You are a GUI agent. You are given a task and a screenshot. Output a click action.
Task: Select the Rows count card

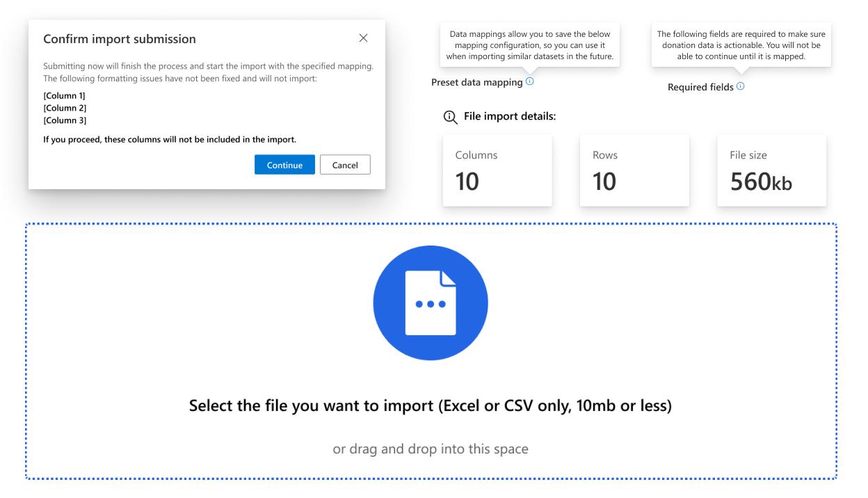634,170
